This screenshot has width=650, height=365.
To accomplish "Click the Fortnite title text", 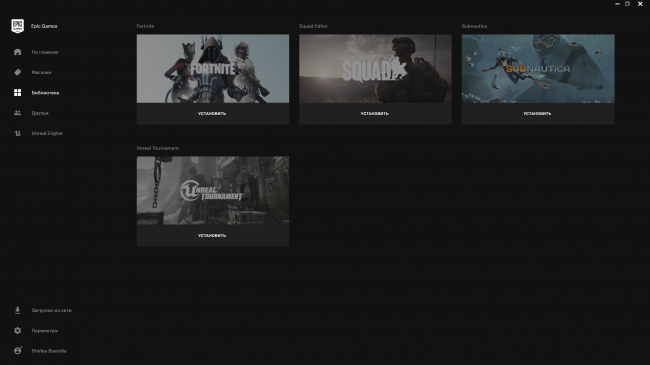I will click(x=145, y=26).
